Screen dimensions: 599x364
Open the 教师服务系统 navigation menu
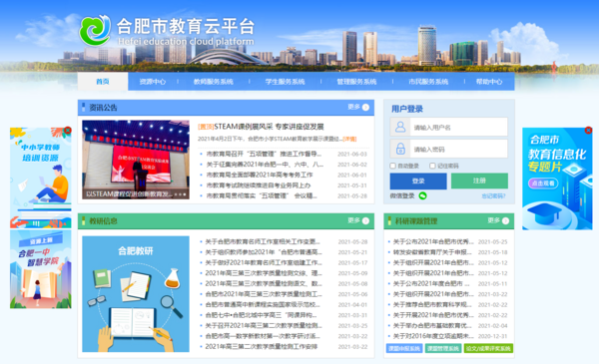[x=214, y=82]
